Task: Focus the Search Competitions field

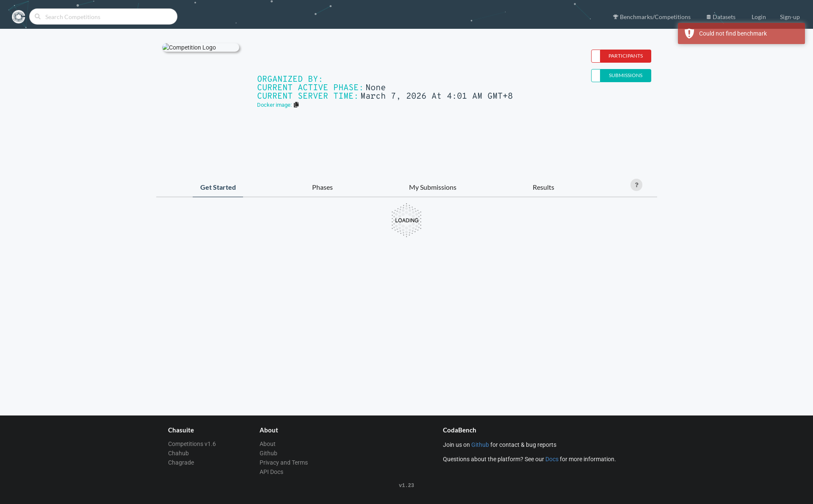Action: pos(103,17)
